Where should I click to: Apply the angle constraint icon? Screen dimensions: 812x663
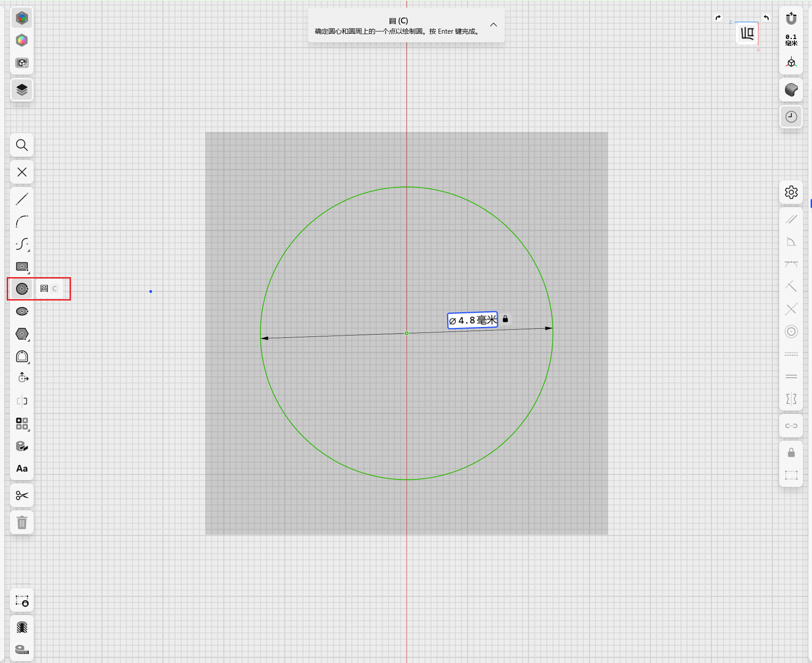[791, 242]
